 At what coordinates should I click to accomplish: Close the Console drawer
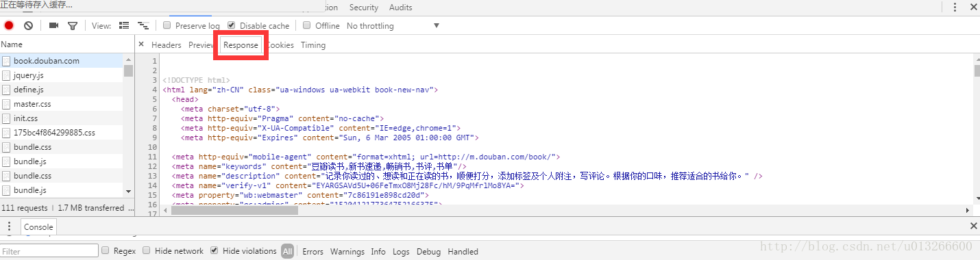pos(974,226)
